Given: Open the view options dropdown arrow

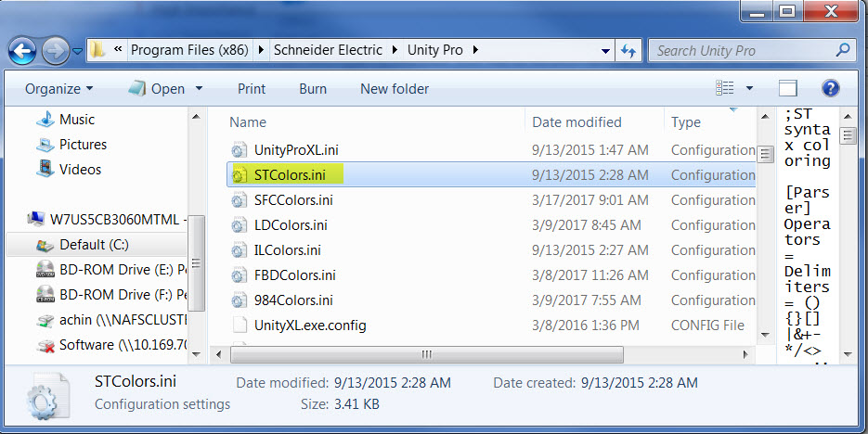Looking at the screenshot, I should click(x=749, y=88).
